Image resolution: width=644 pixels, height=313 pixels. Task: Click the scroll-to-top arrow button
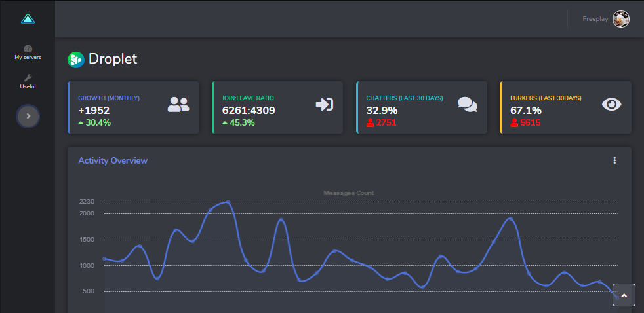pos(624,295)
